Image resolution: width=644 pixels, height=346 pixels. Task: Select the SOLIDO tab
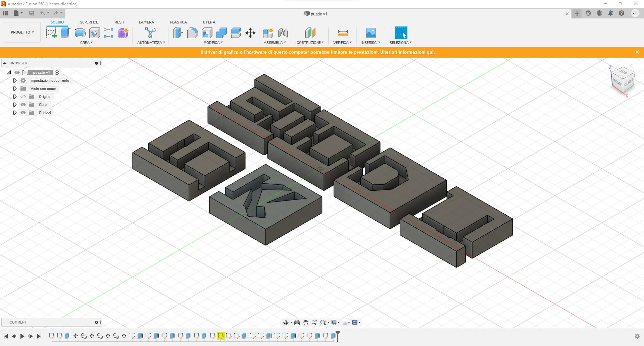(x=57, y=22)
